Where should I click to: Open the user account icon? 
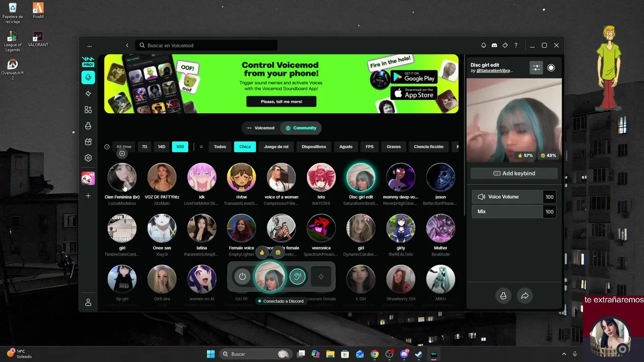88,302
